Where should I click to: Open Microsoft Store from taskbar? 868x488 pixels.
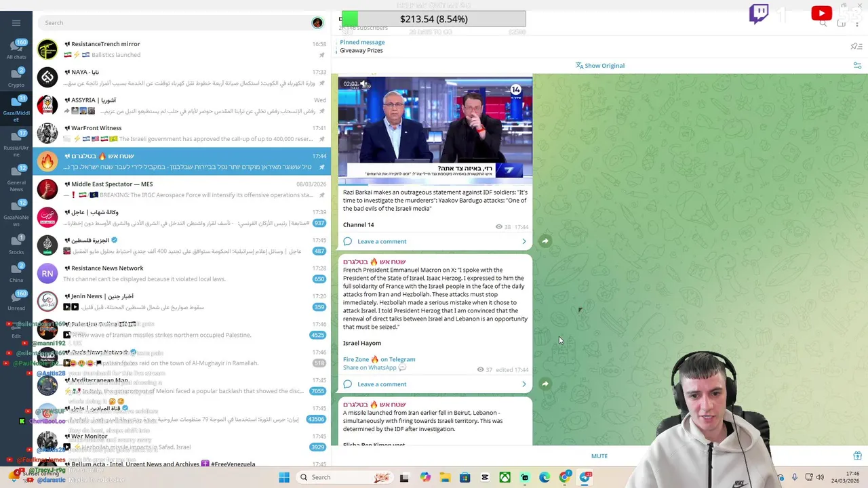point(465,477)
